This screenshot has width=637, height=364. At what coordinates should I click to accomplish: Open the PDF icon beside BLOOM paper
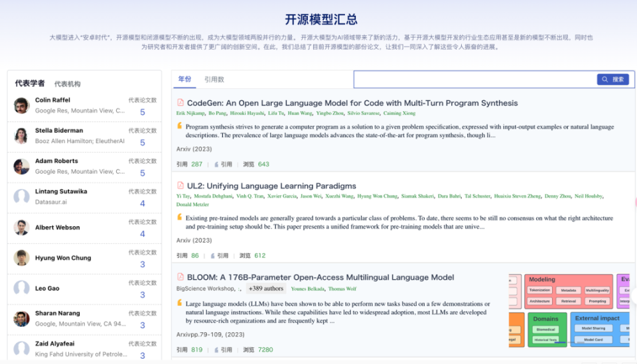coord(180,276)
